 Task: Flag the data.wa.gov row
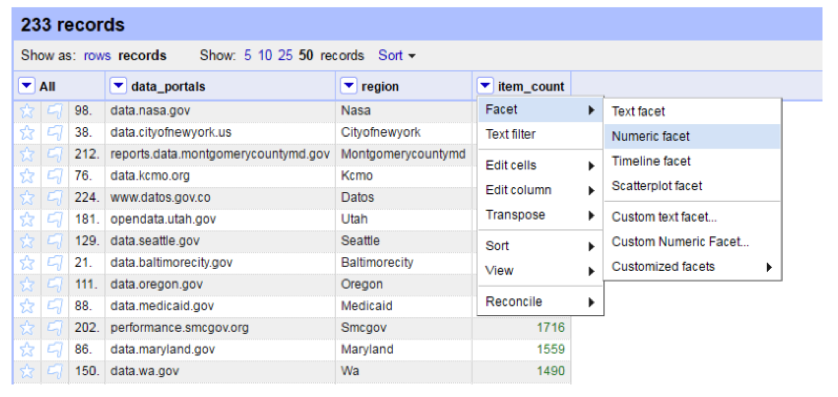(x=55, y=371)
